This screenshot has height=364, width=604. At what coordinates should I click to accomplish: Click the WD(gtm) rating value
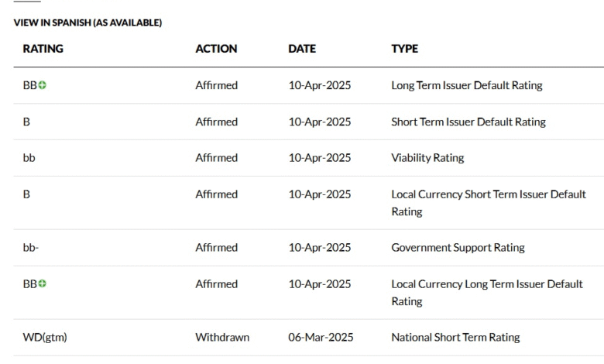tap(45, 338)
